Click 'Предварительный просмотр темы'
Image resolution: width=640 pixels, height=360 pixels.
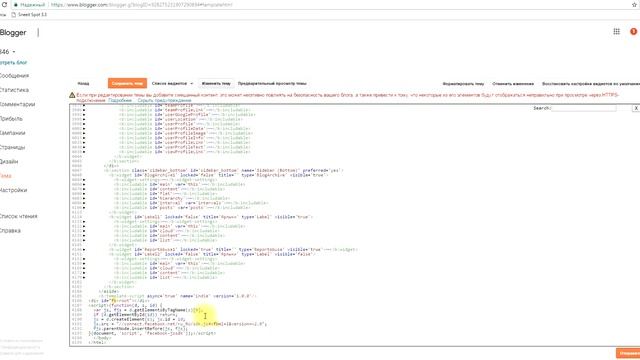tap(272, 83)
